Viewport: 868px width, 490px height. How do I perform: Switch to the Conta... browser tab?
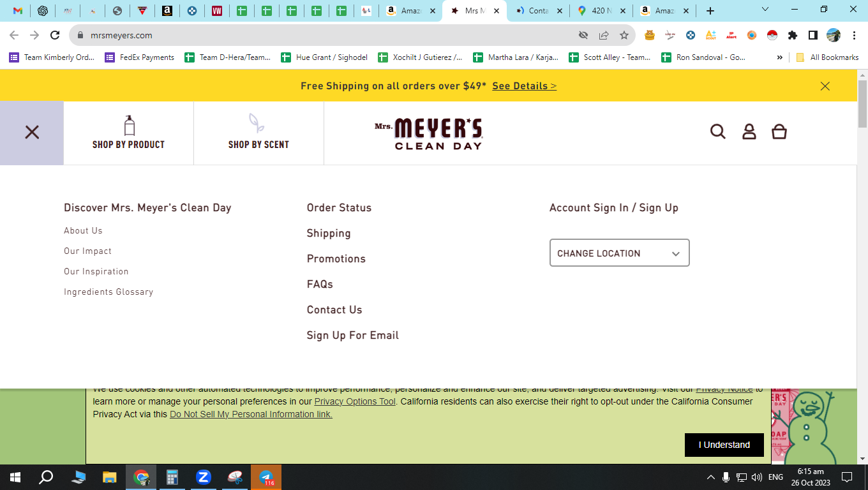tap(539, 11)
